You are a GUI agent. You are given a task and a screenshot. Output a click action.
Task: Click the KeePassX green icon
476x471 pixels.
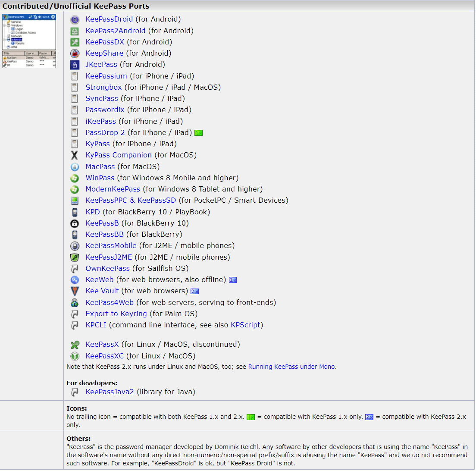coord(75,345)
